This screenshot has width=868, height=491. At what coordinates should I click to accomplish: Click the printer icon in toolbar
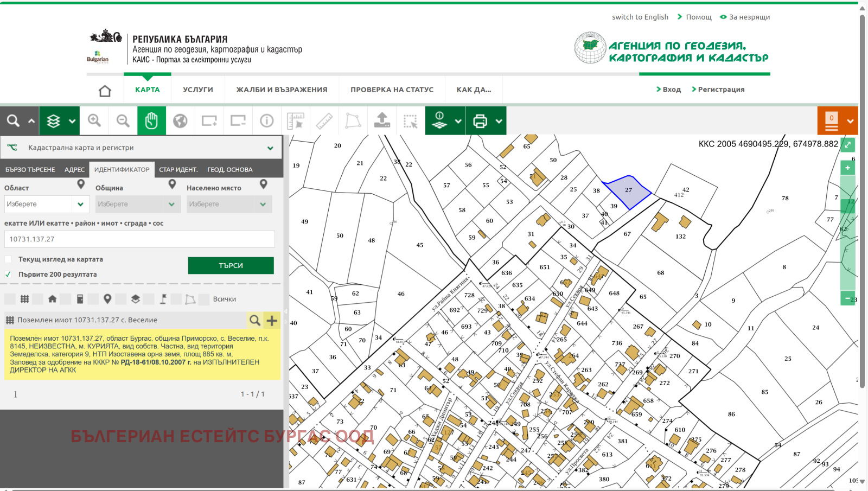pyautogui.click(x=480, y=120)
